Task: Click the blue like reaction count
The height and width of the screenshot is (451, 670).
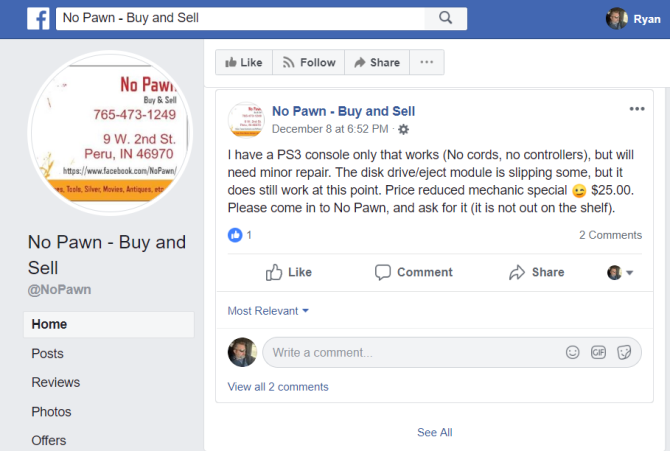Action: click(x=240, y=235)
